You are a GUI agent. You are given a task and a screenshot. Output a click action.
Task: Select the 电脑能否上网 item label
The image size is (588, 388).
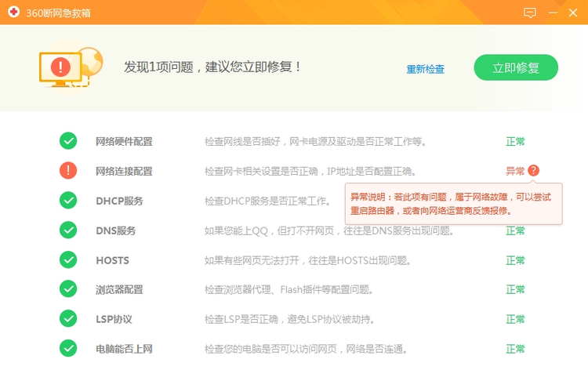(x=124, y=349)
